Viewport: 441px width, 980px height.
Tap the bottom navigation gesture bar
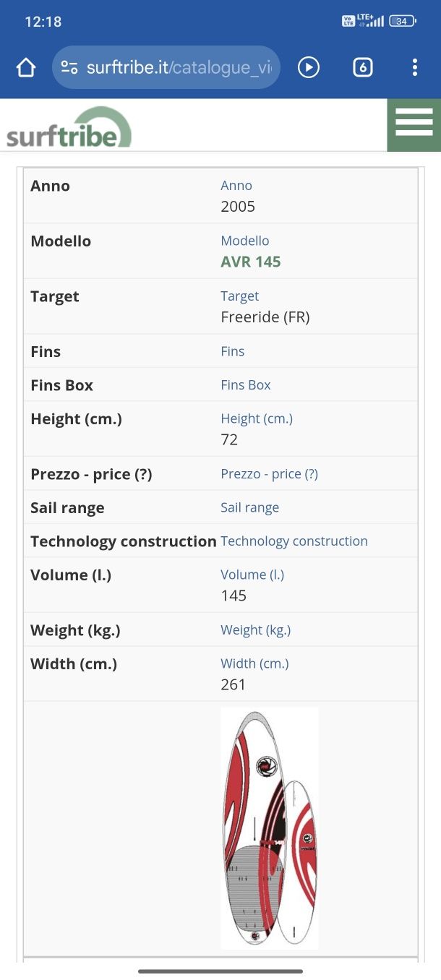[220, 971]
